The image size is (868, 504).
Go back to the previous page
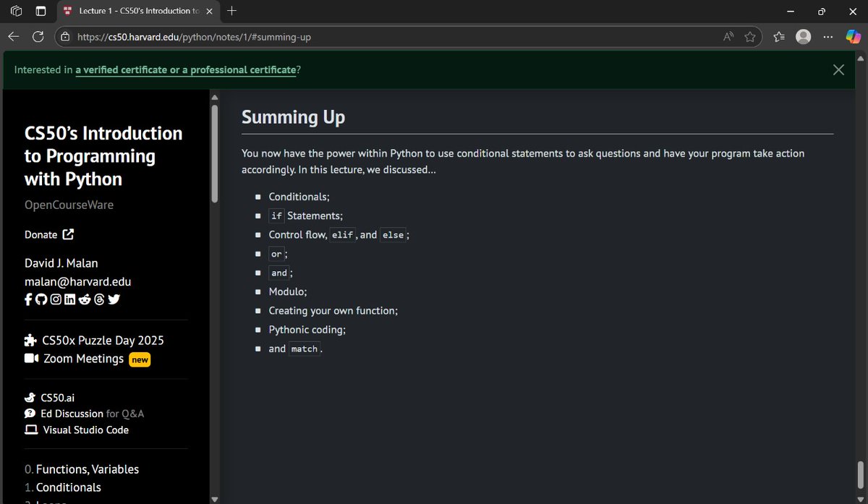tap(14, 36)
